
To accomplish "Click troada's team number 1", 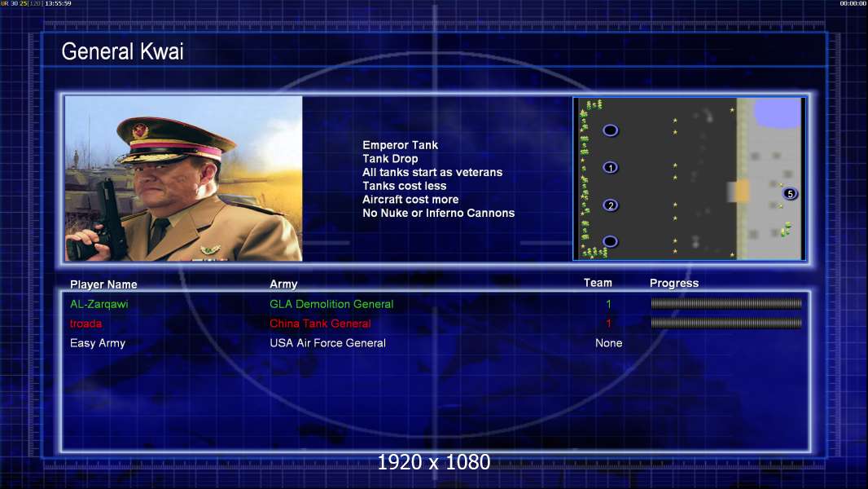I will pyautogui.click(x=608, y=324).
